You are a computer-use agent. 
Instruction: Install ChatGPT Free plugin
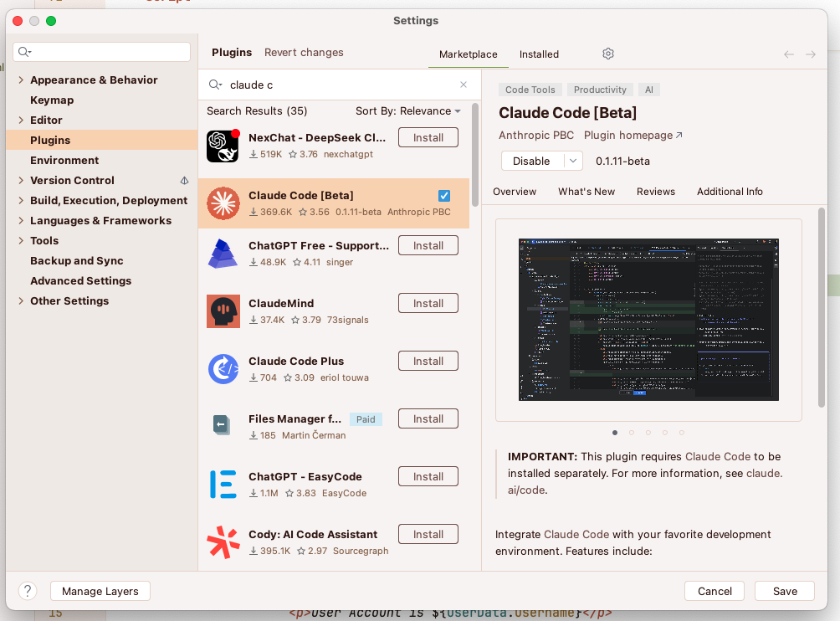coord(428,245)
